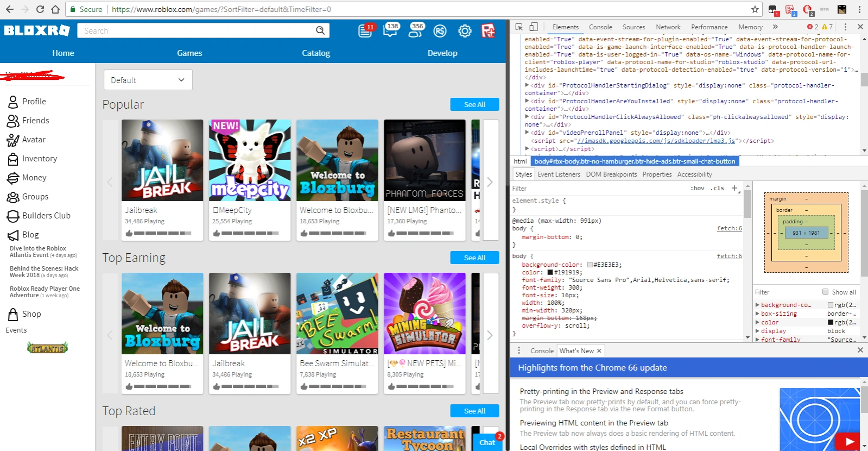The image size is (868, 451).
Task: Click the Avatar icon in the sidebar
Action: (13, 140)
